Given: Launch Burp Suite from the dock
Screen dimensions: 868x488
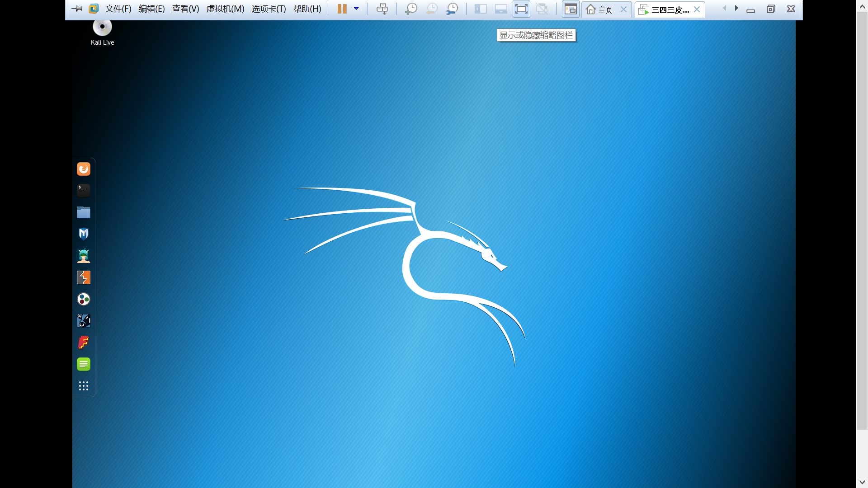Looking at the screenshot, I should click(84, 277).
